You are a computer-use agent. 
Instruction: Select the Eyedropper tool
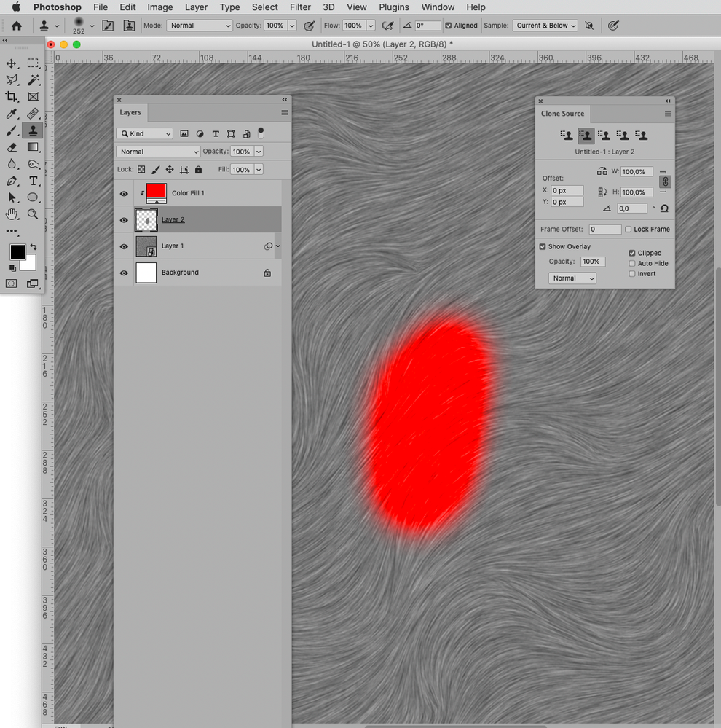point(12,114)
